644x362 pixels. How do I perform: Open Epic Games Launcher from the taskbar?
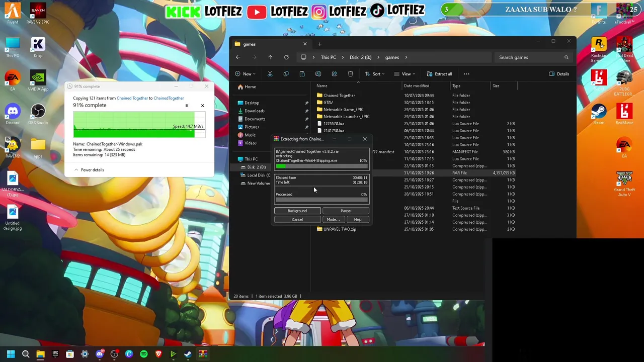[x=55, y=354]
